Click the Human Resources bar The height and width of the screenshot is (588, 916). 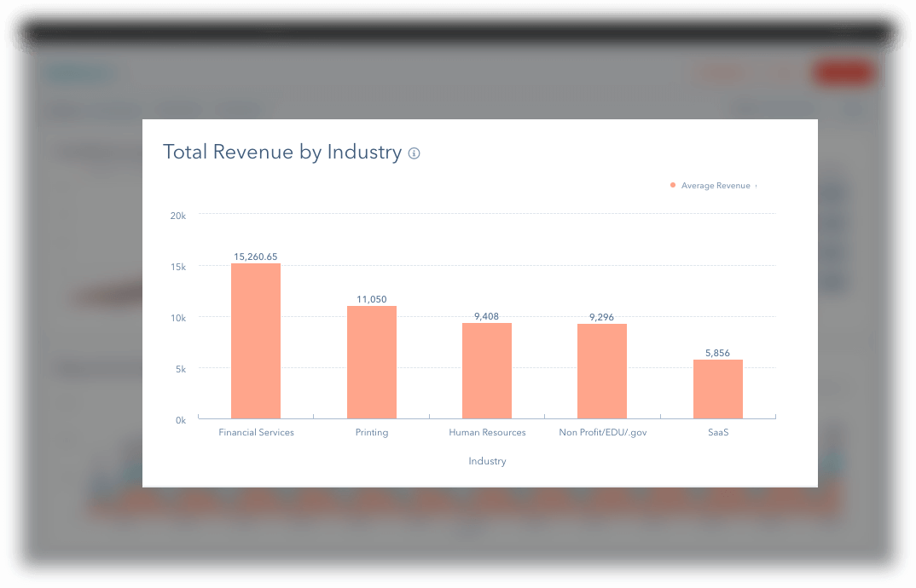click(487, 371)
